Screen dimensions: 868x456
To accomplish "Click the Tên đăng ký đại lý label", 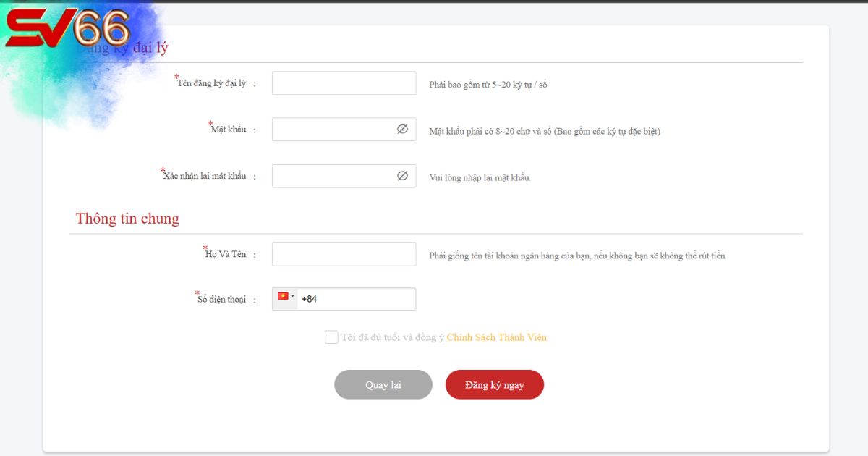I will coord(212,83).
